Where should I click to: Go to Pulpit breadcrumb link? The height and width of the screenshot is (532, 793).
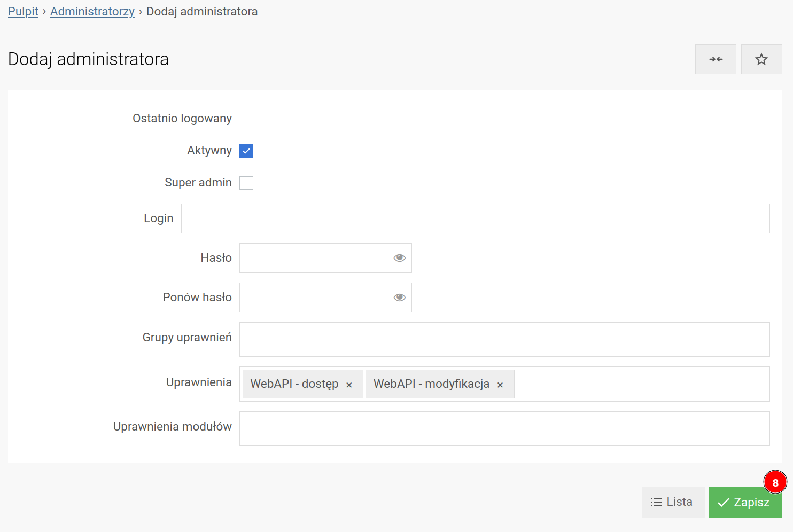click(x=23, y=12)
